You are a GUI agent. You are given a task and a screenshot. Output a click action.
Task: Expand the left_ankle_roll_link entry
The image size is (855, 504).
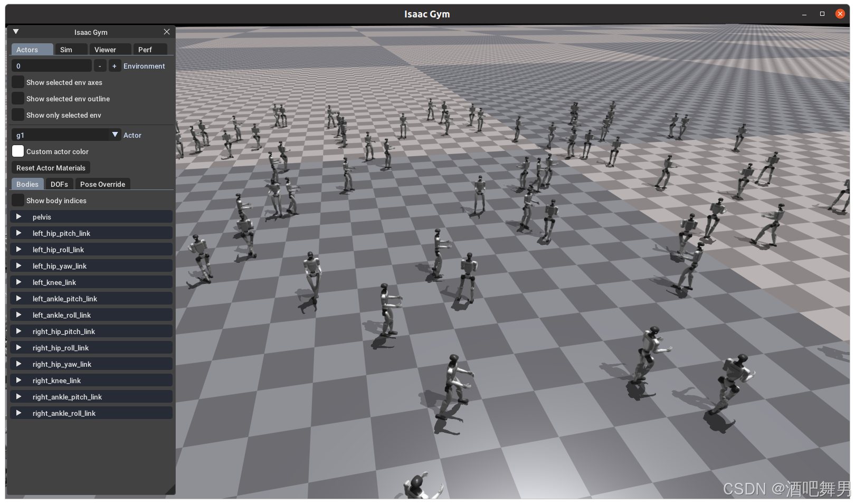pos(91,315)
